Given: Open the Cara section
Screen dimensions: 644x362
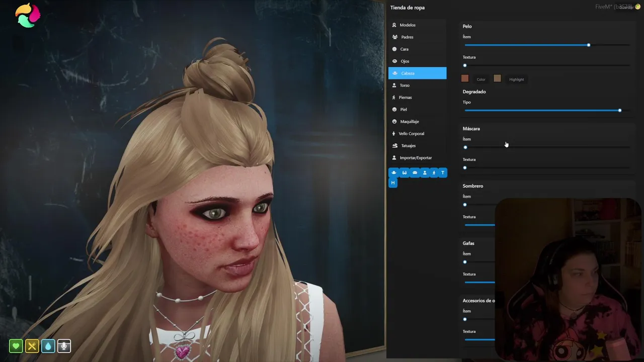Looking at the screenshot, I should [417, 49].
